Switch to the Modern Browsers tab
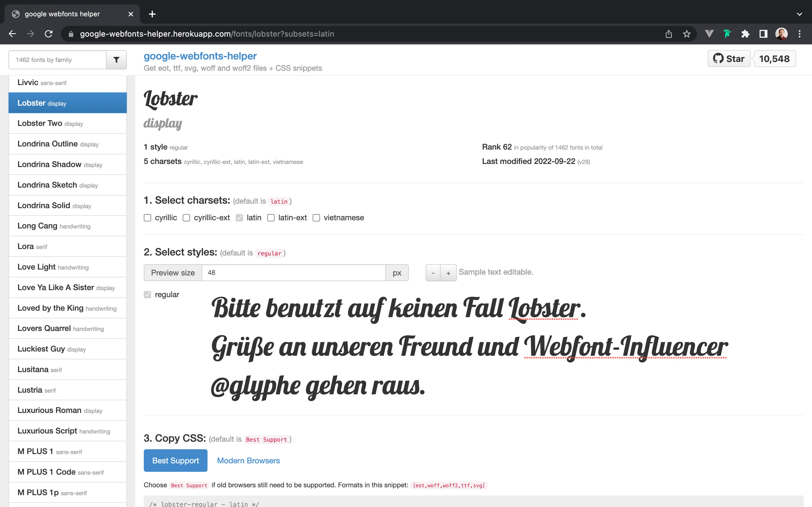This screenshot has width=812, height=507. pyautogui.click(x=248, y=461)
